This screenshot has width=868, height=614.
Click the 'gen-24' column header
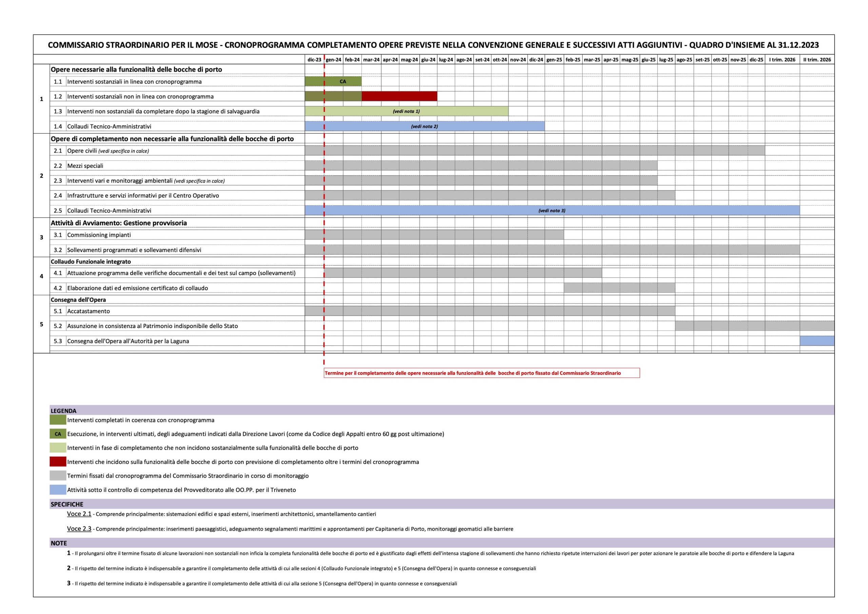pyautogui.click(x=333, y=59)
